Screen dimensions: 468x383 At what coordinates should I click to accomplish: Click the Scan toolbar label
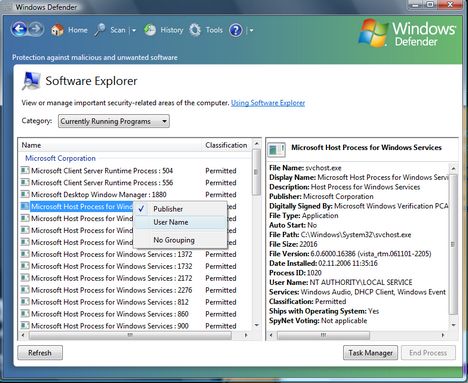click(x=118, y=30)
